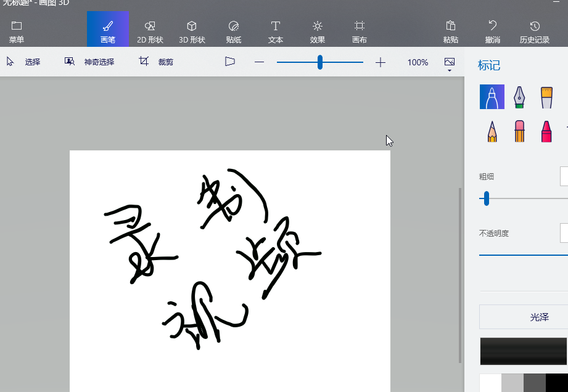This screenshot has width=568, height=392.
Task: Click the zoom in plus icon
Action: pos(381,62)
